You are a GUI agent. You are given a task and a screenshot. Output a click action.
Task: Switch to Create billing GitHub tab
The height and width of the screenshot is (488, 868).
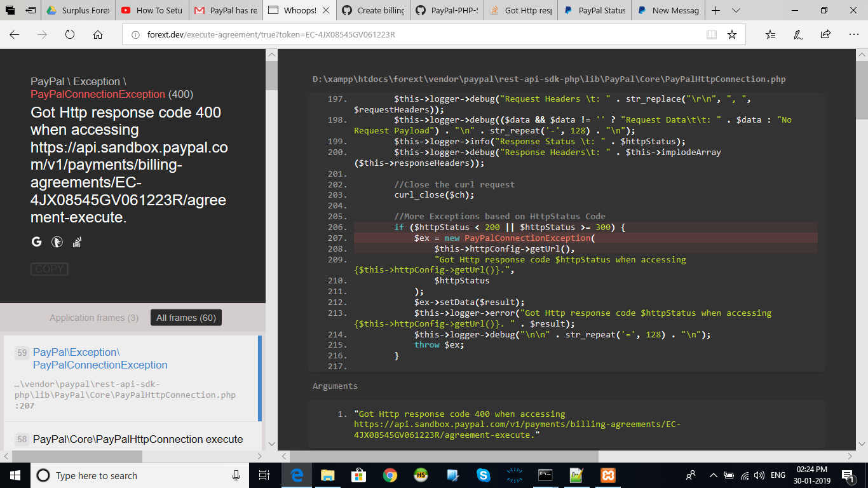click(x=372, y=10)
